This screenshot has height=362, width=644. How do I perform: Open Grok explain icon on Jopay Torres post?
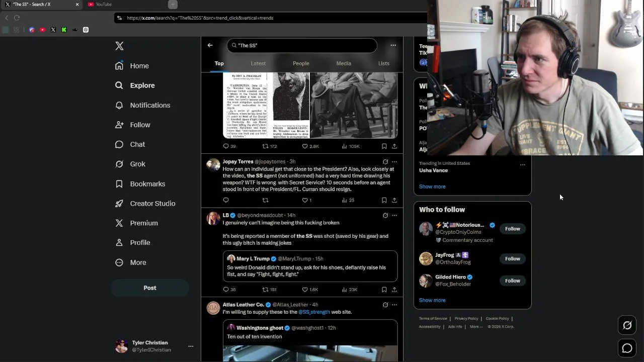point(385,162)
